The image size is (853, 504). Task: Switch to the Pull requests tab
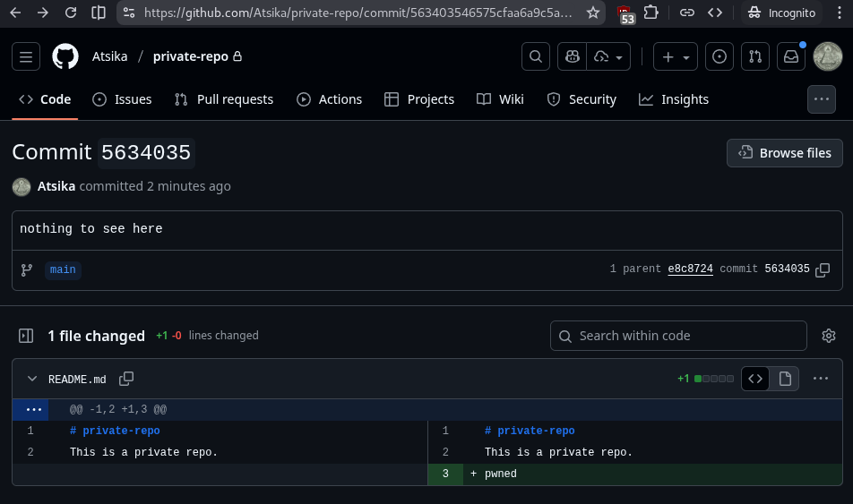tap(224, 99)
